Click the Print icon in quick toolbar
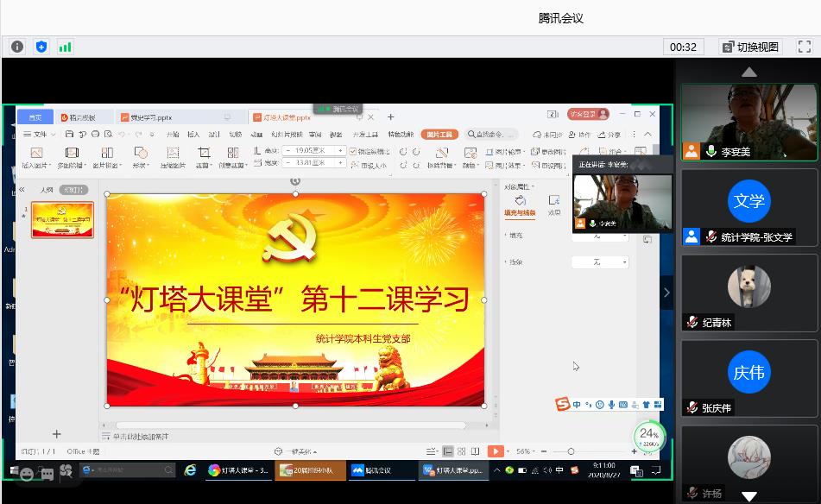The height and width of the screenshot is (504, 821). [x=95, y=135]
